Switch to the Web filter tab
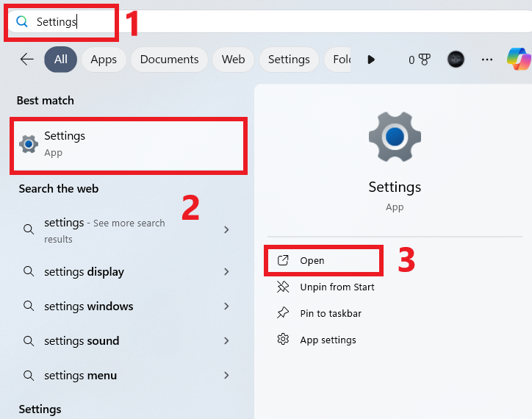This screenshot has width=532, height=419. click(234, 60)
